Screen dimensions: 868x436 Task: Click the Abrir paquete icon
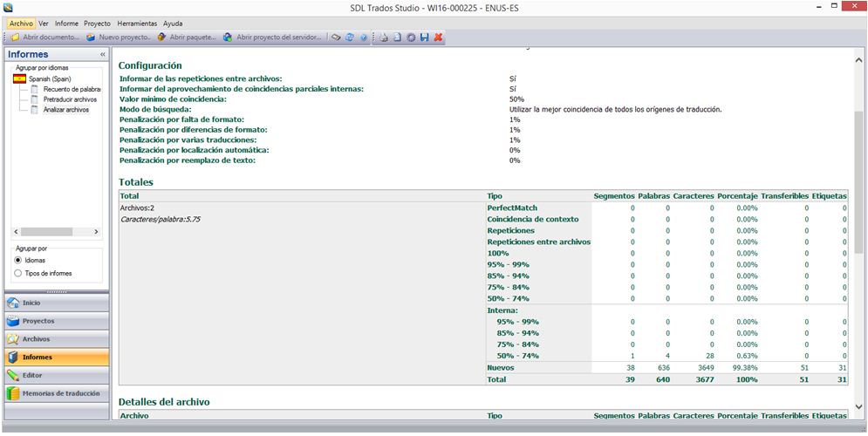tap(161, 37)
